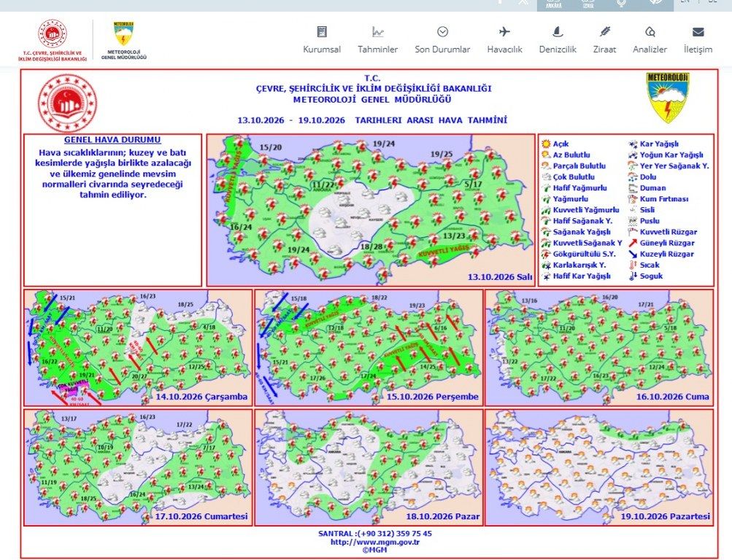Click the ANKARA shortcut in top bar
The image size is (732, 560).
(x=554, y=4)
